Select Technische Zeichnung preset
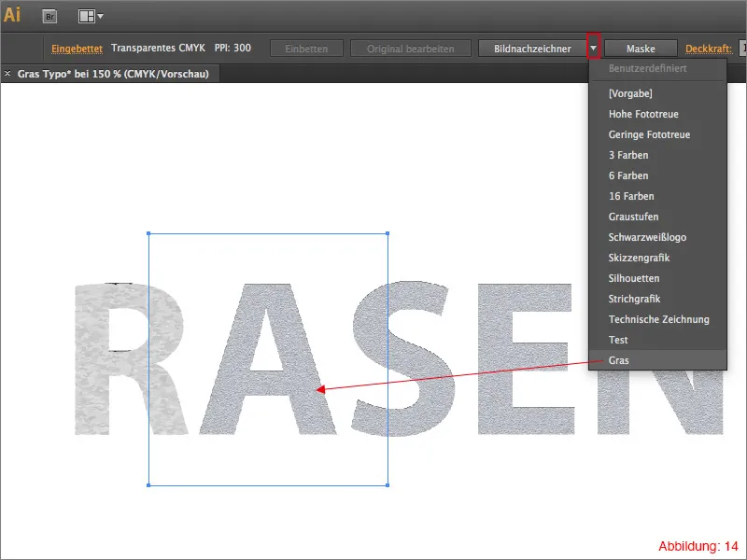The width and height of the screenshot is (747, 560). coord(658,319)
